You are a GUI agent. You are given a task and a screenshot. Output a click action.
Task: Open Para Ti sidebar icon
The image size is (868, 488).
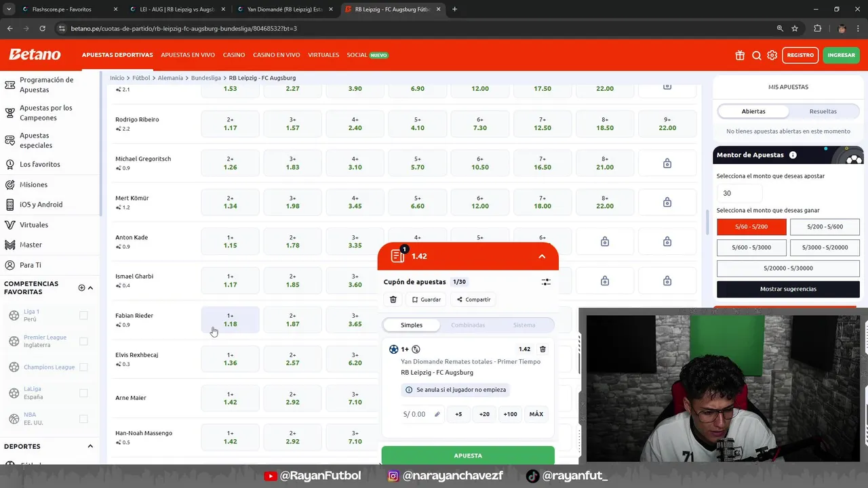click(10, 265)
